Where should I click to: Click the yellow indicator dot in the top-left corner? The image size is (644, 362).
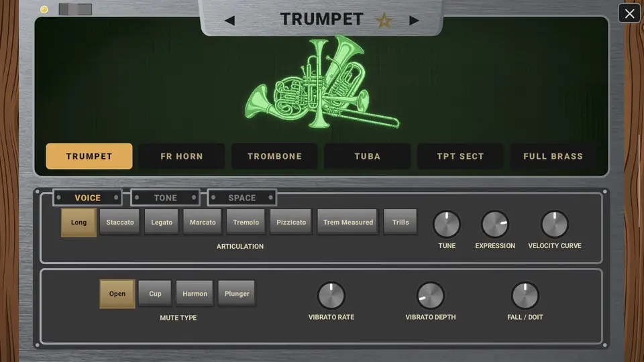(x=44, y=9)
